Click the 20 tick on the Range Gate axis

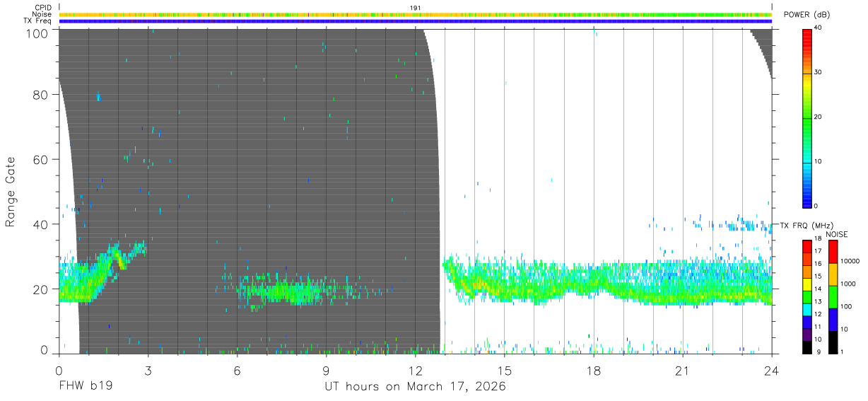pos(41,289)
